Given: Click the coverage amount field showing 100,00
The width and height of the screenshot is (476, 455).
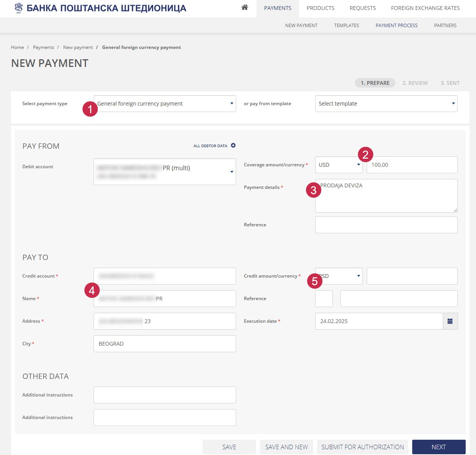Looking at the screenshot, I should coord(412,165).
